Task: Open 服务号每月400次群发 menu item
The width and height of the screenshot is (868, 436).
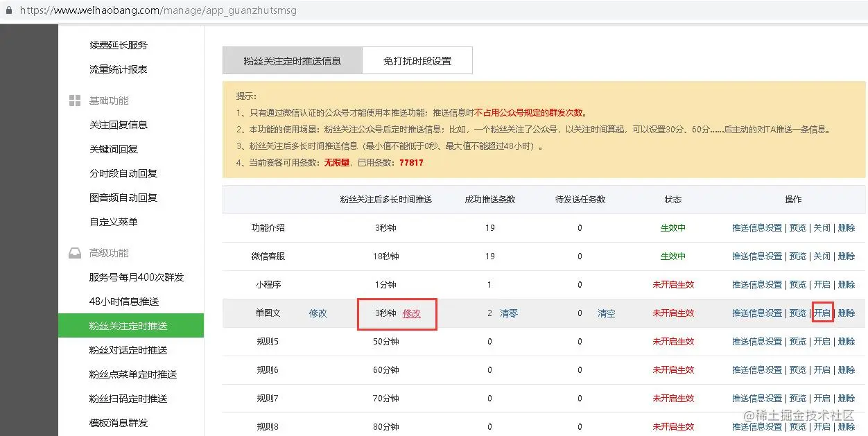Action: (137, 277)
